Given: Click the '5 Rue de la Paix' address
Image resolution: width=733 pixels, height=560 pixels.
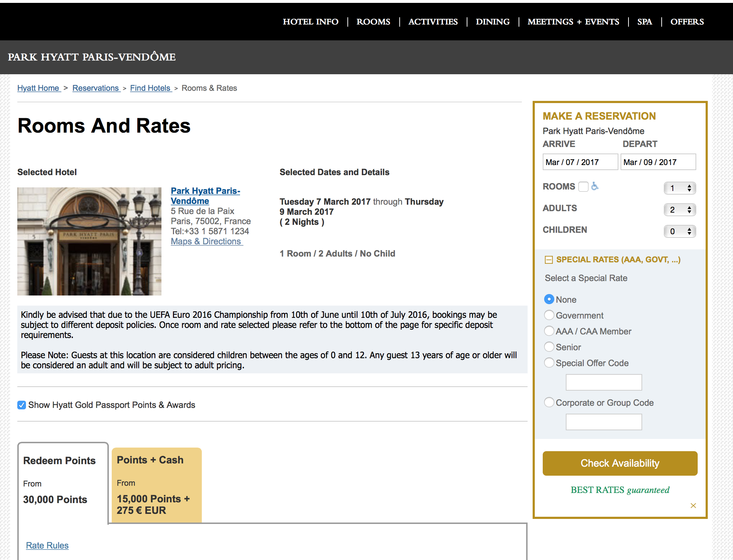Looking at the screenshot, I should [203, 211].
